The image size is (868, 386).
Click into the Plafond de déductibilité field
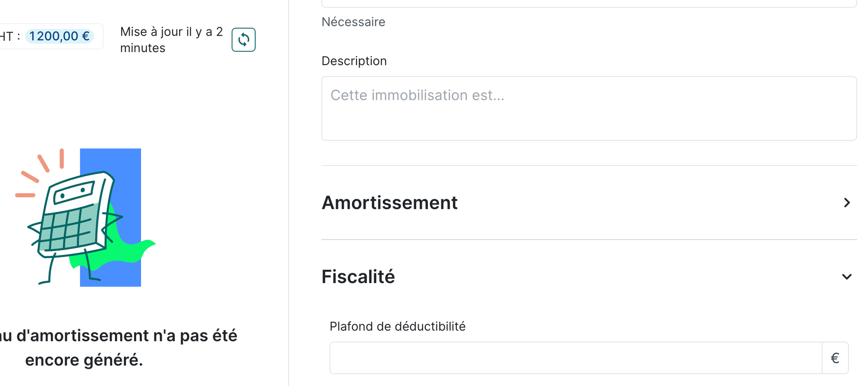575,358
